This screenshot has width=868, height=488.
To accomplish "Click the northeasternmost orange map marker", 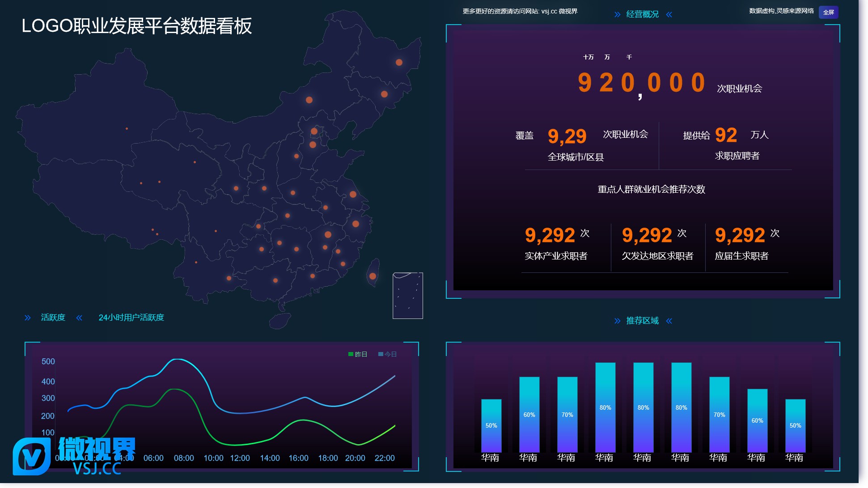I will 399,62.
